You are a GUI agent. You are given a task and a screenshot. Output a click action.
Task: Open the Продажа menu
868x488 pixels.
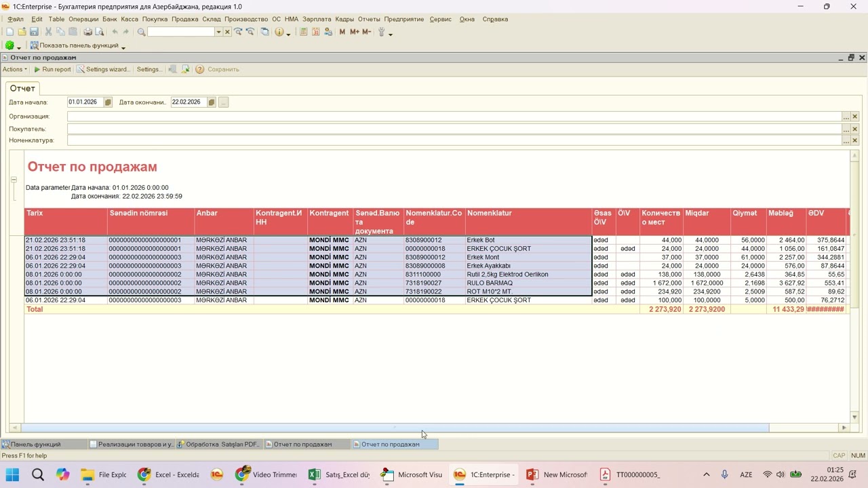tap(184, 19)
